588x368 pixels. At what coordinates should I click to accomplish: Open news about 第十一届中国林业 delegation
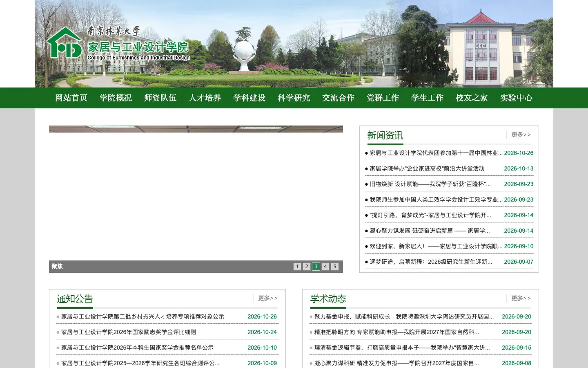(436, 153)
